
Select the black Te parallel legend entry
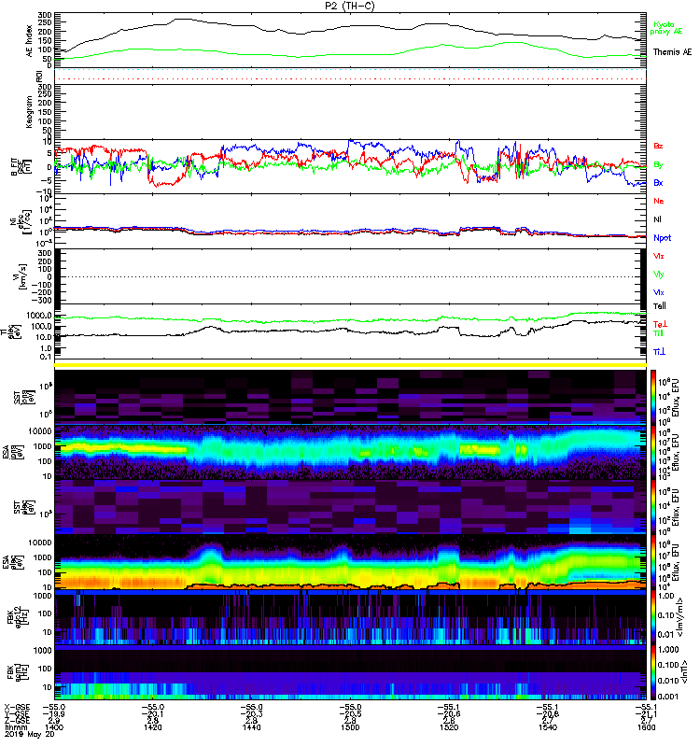point(660,306)
